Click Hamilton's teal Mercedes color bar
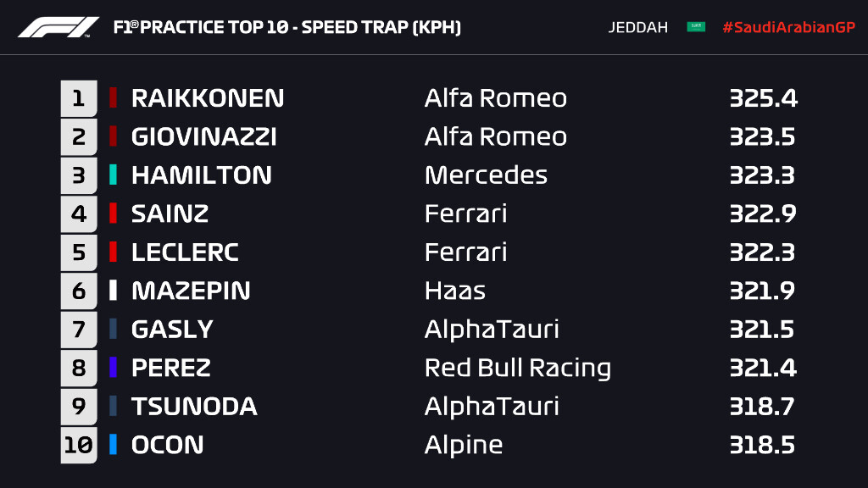Screen dimensions: 868x488 point(113,175)
